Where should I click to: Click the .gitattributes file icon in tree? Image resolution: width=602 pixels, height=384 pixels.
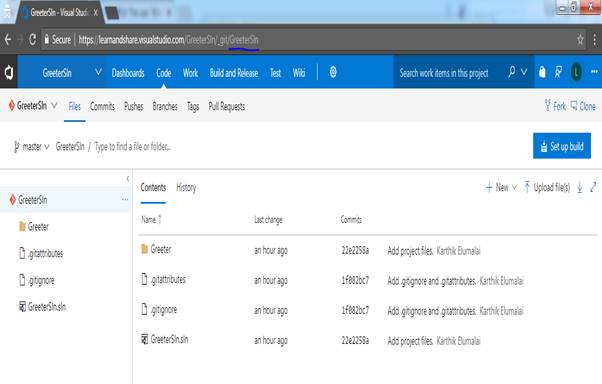click(x=22, y=253)
